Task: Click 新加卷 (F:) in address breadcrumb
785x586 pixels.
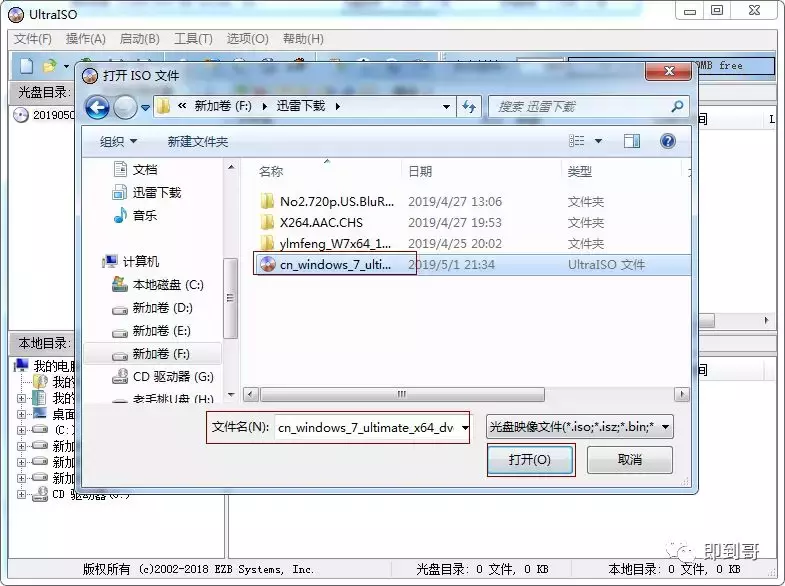Action: click(223, 106)
